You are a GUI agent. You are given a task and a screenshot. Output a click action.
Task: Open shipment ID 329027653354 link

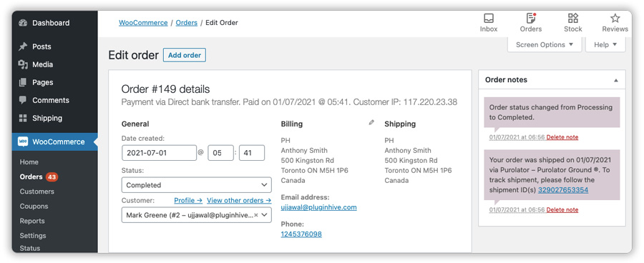tap(563, 190)
